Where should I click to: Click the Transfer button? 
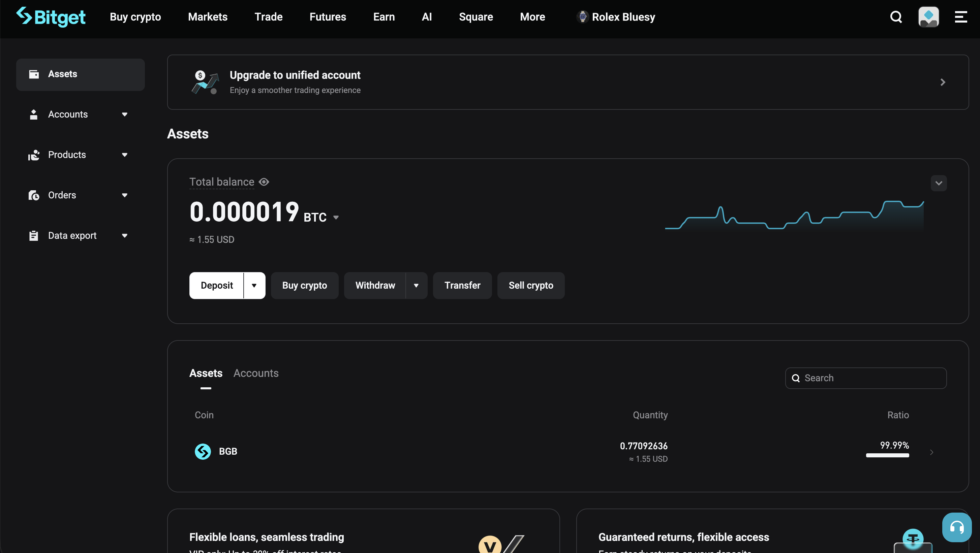[x=463, y=286]
